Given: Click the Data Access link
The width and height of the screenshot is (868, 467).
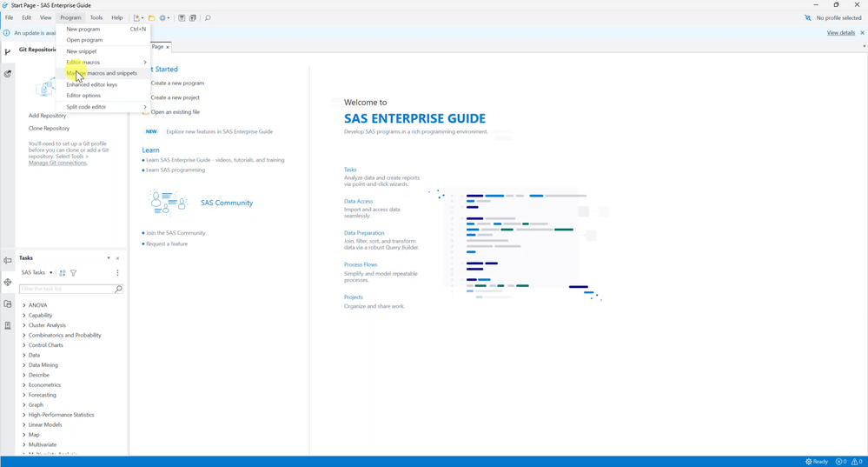Looking at the screenshot, I should click(x=358, y=202).
